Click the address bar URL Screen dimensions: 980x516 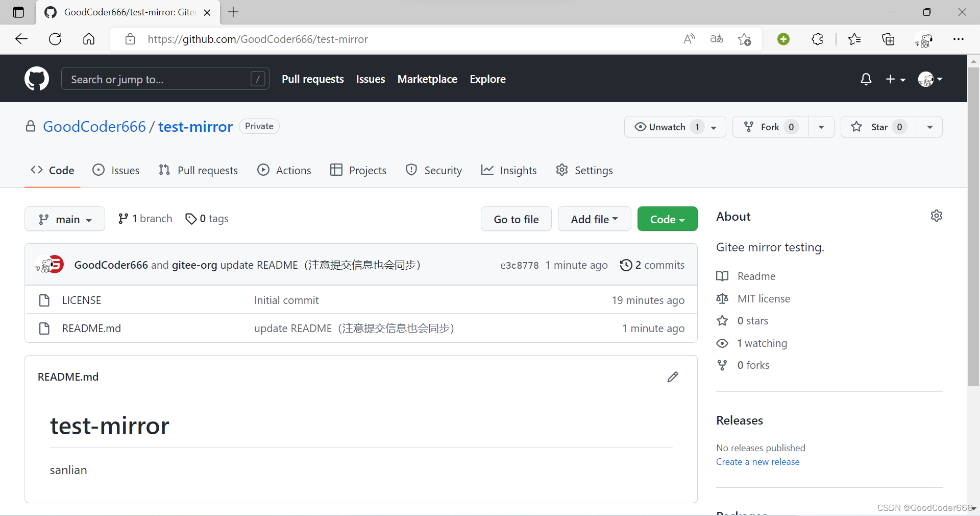click(258, 39)
